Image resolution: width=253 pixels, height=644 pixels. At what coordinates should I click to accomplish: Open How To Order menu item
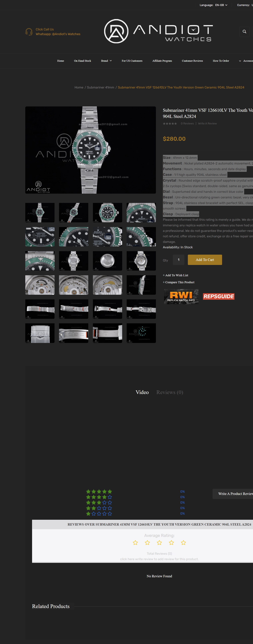tap(221, 61)
